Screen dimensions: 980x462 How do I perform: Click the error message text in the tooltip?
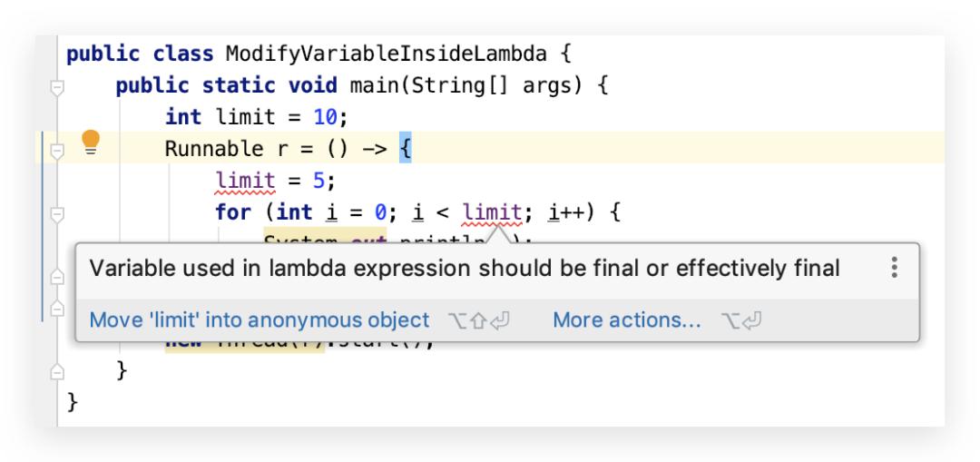click(464, 269)
